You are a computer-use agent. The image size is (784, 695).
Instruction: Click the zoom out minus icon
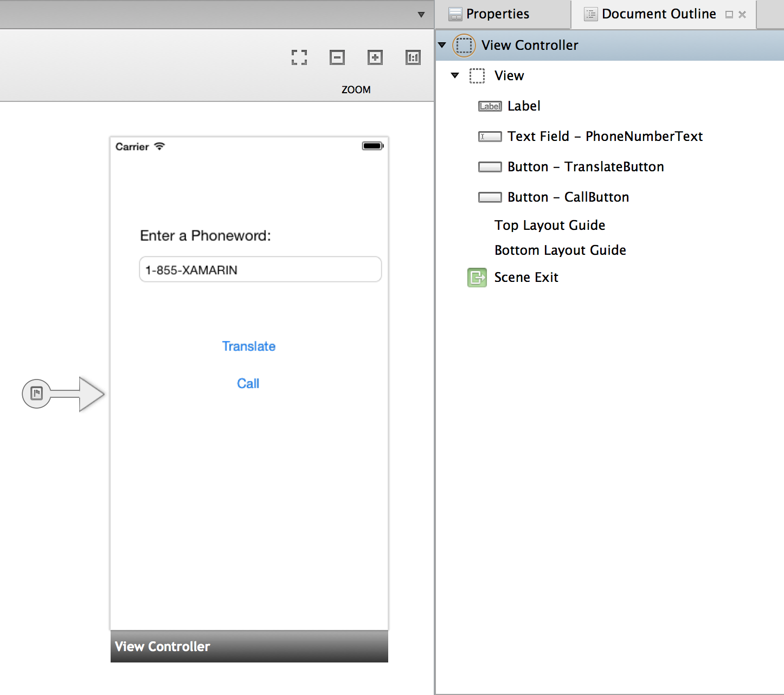click(x=337, y=57)
